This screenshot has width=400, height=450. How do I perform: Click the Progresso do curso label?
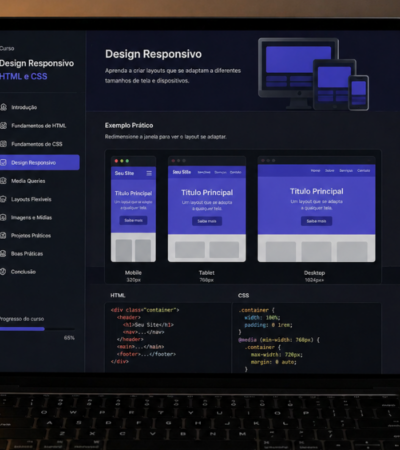pyautogui.click(x=22, y=319)
